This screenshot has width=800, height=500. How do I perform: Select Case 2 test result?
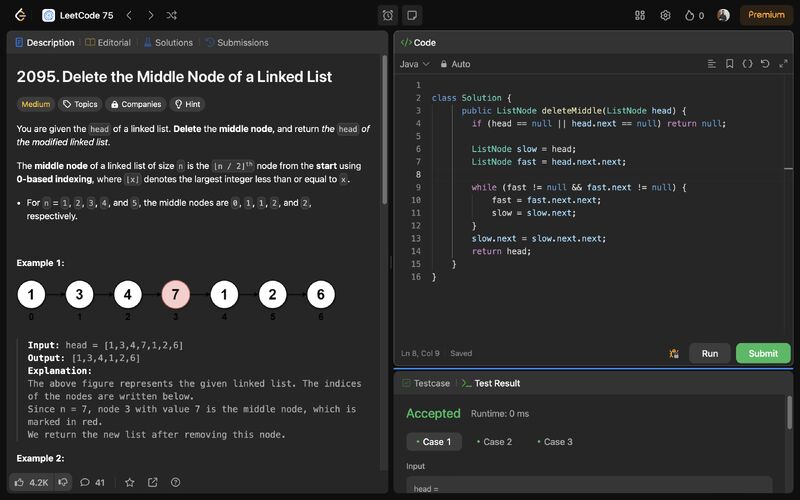coord(494,442)
